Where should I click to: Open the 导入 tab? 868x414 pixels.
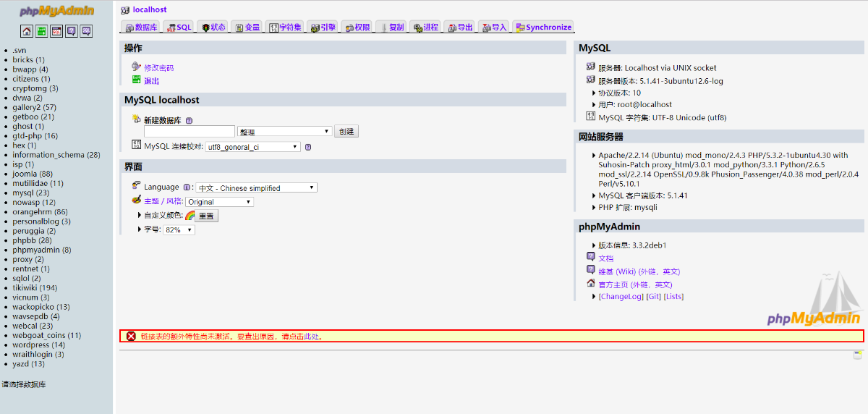(494, 27)
